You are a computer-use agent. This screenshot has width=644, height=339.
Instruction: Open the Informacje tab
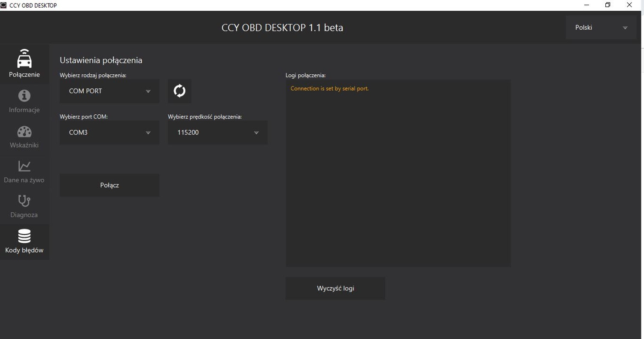tap(24, 101)
